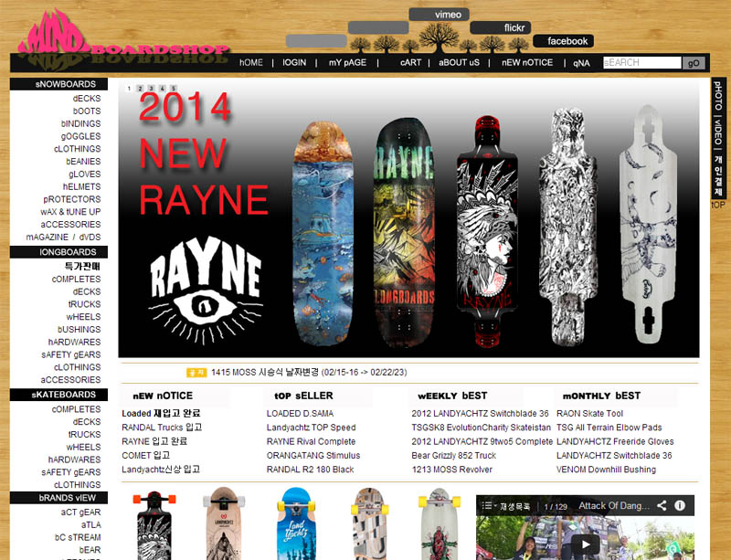The image size is (731, 560).
Task: Open 개인결제 in right side tab
Action: [718, 175]
